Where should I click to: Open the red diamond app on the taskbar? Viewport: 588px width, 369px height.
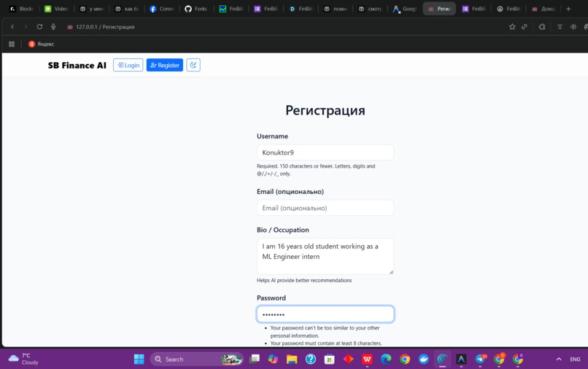coord(349,359)
